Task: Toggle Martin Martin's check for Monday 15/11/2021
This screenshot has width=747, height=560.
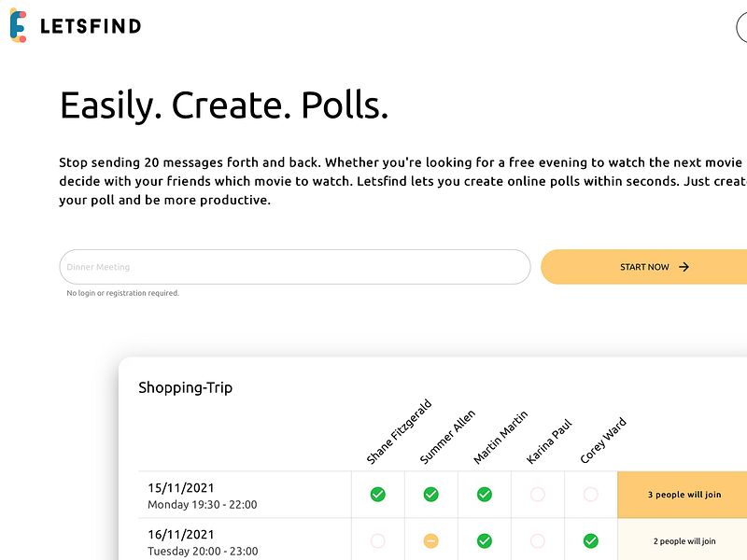Action: [485, 495]
